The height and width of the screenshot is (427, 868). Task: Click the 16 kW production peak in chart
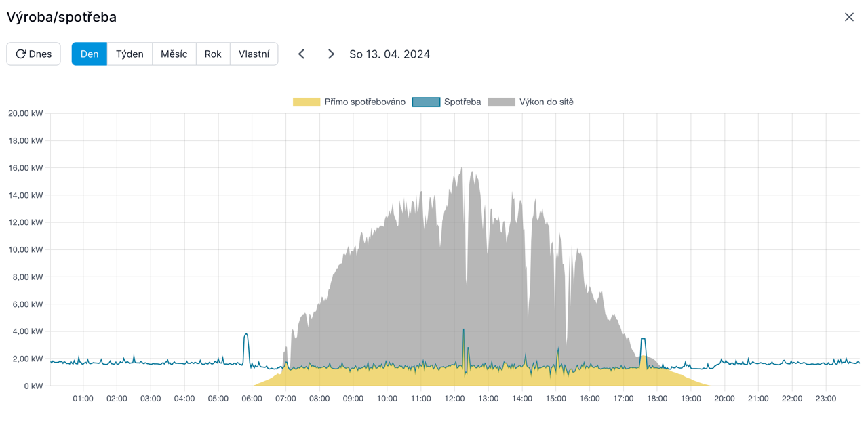pyautogui.click(x=462, y=169)
